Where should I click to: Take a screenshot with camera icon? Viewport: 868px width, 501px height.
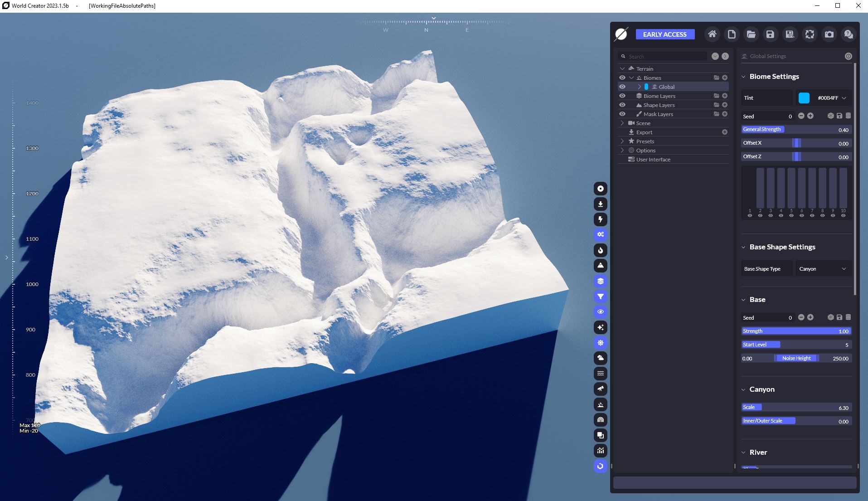(x=829, y=34)
